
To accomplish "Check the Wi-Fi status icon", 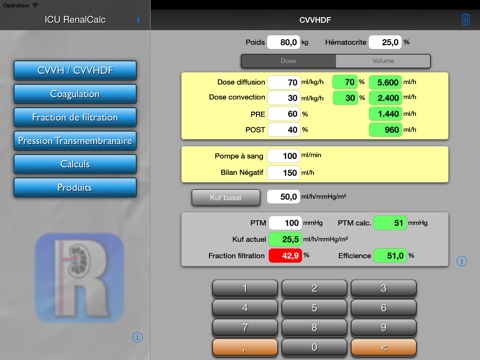I will click(35, 5).
